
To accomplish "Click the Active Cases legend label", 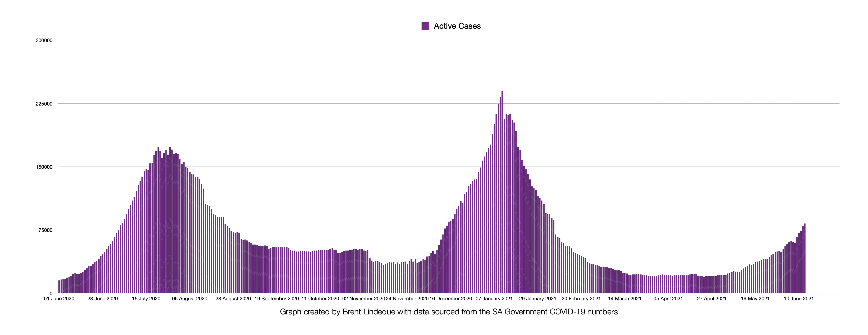I will [457, 26].
